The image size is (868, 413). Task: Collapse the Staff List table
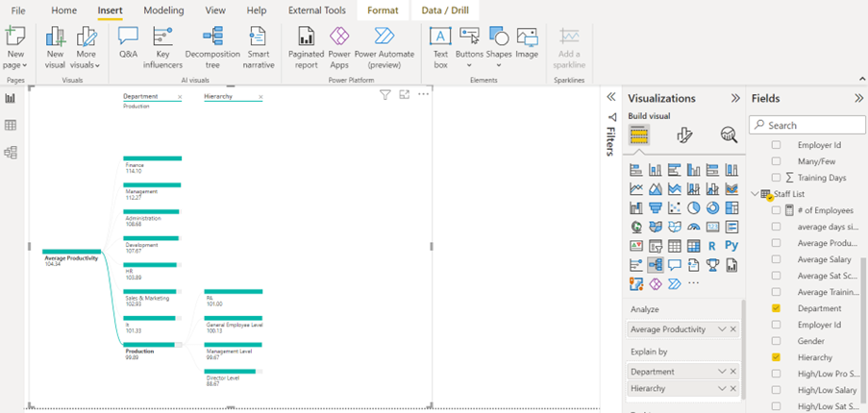point(755,194)
